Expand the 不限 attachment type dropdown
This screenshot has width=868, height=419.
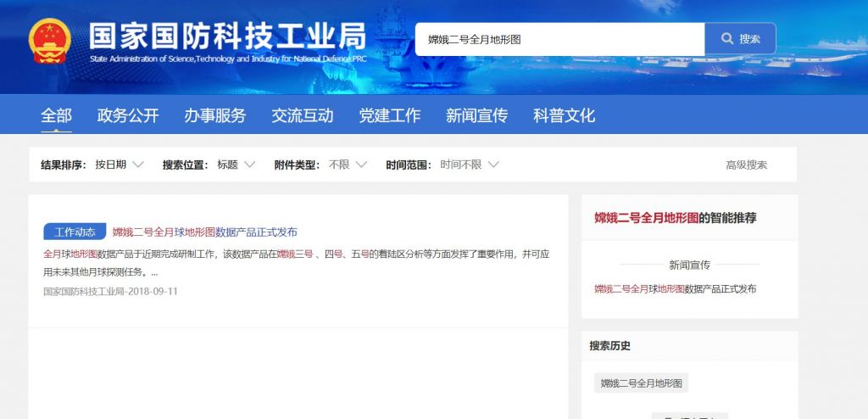[348, 165]
